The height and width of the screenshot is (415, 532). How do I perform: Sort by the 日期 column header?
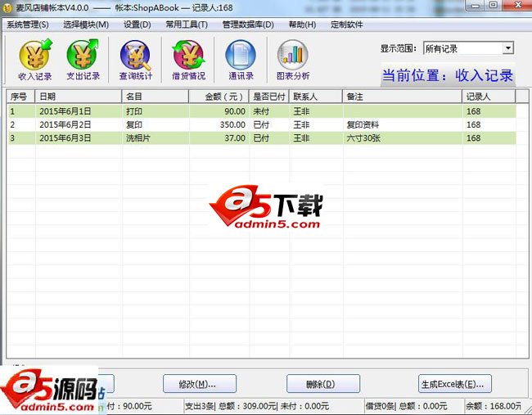click(x=79, y=97)
